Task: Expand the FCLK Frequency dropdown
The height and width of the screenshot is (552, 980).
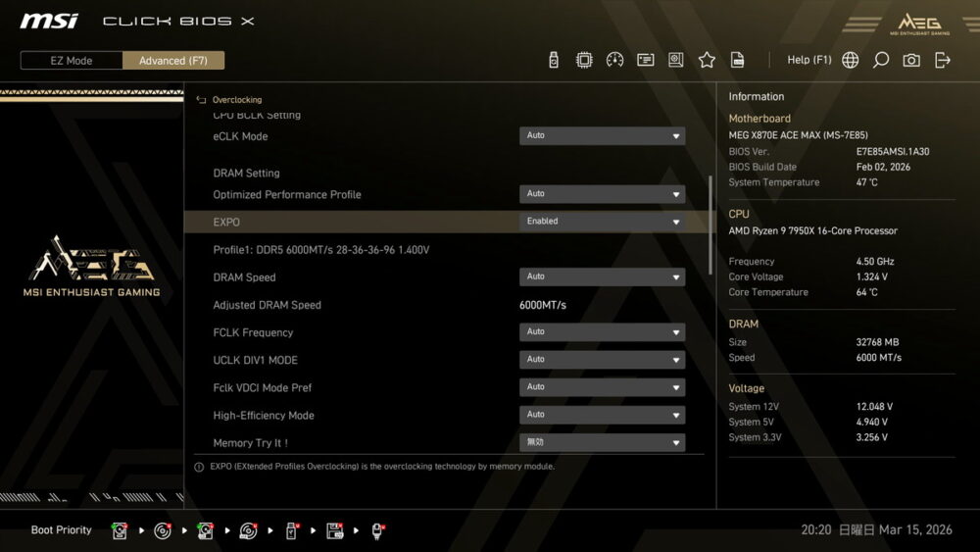Action: [602, 332]
